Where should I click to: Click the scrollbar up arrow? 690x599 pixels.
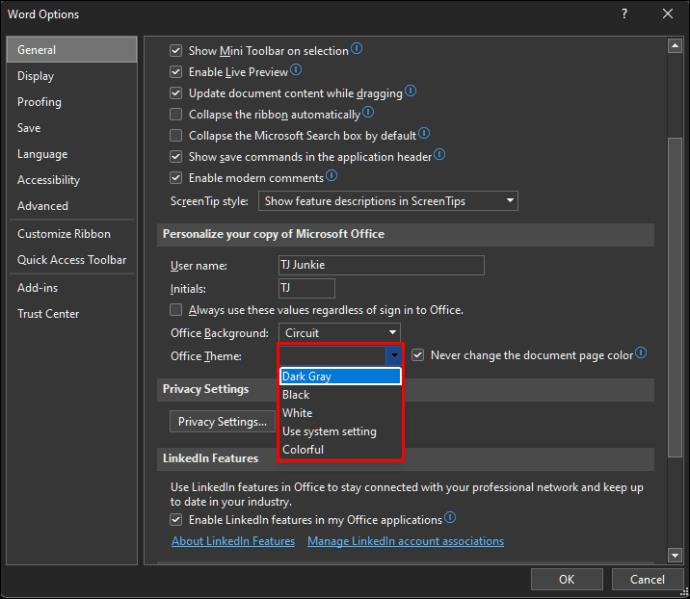675,46
